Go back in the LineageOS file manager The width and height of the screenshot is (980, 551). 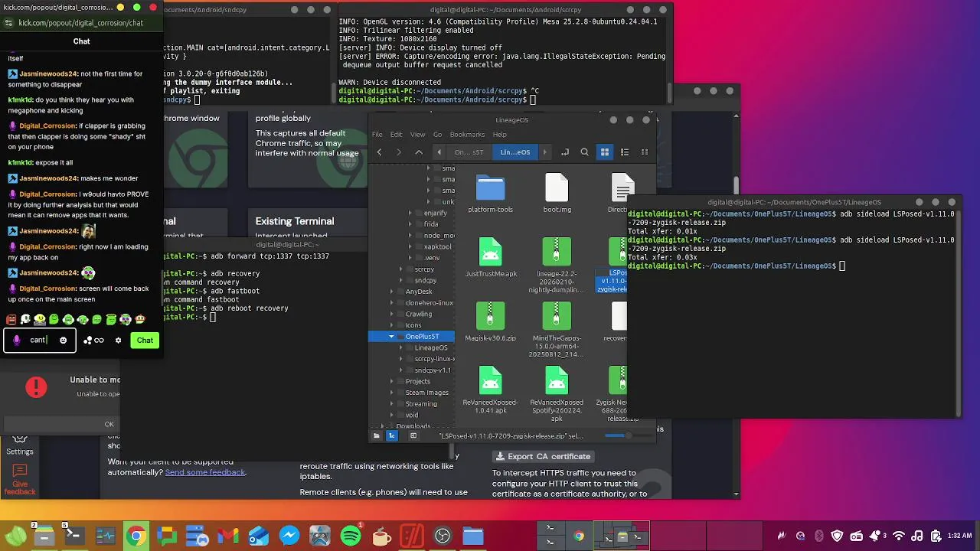(379, 152)
